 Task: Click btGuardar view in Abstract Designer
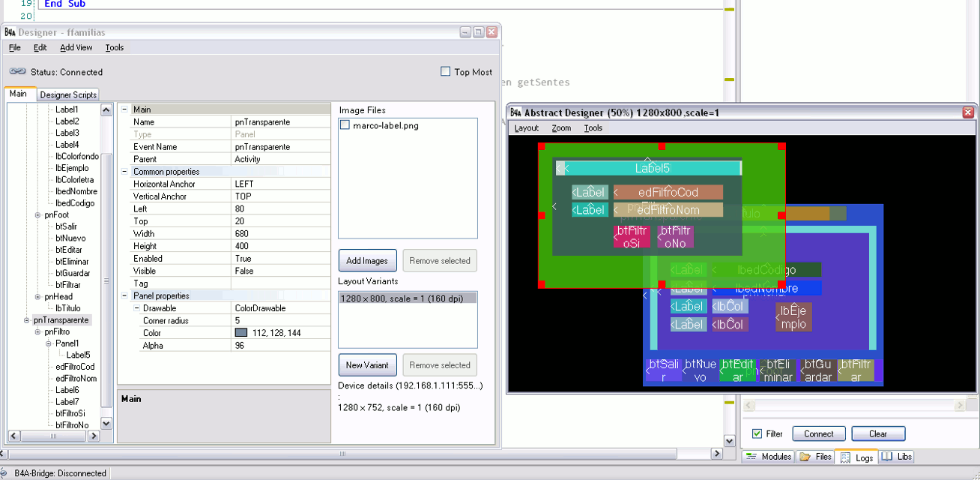pos(817,370)
